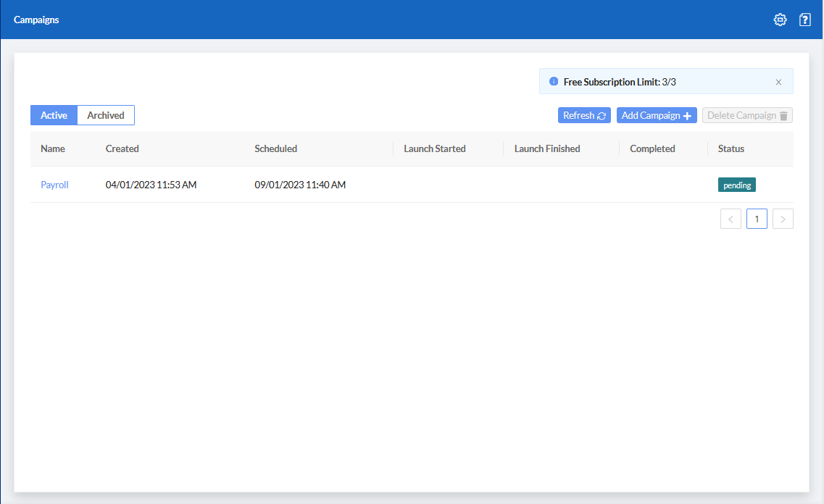The height and width of the screenshot is (504, 824).
Task: Sort by the Created column header
Action: tap(122, 148)
